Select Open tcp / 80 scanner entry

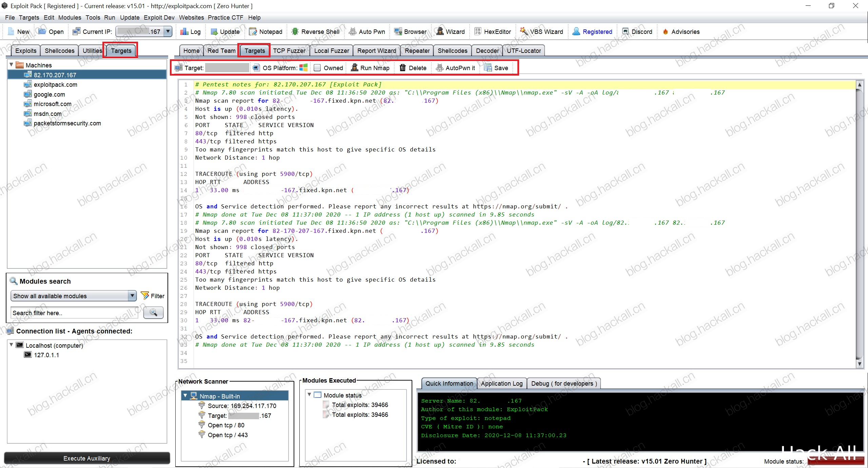(226, 425)
